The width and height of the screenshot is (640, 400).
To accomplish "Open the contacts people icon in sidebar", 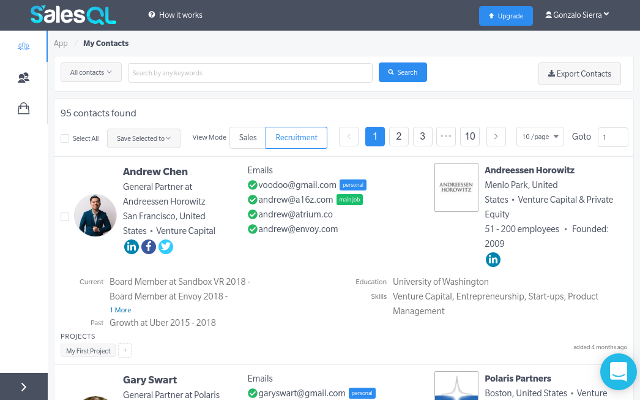I will coord(23,78).
